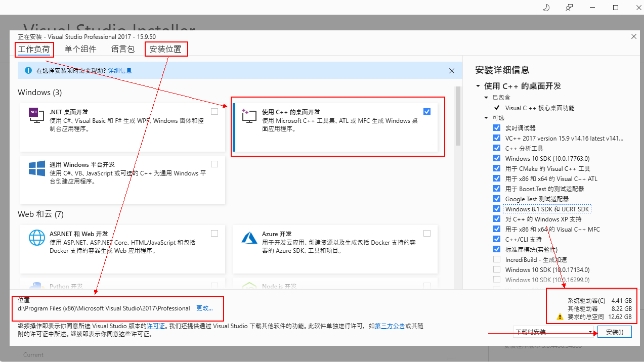Uncheck the C++ 分析工具 component

[x=496, y=148]
